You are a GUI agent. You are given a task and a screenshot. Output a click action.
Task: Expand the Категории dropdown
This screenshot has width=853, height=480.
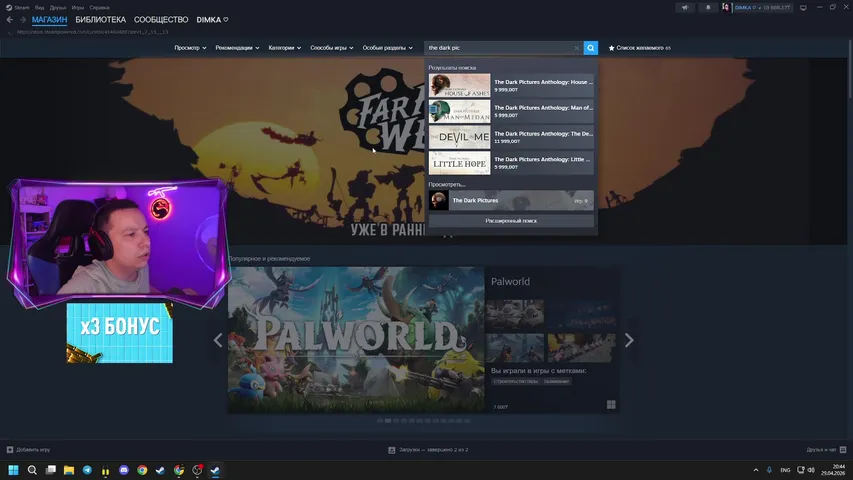click(285, 48)
